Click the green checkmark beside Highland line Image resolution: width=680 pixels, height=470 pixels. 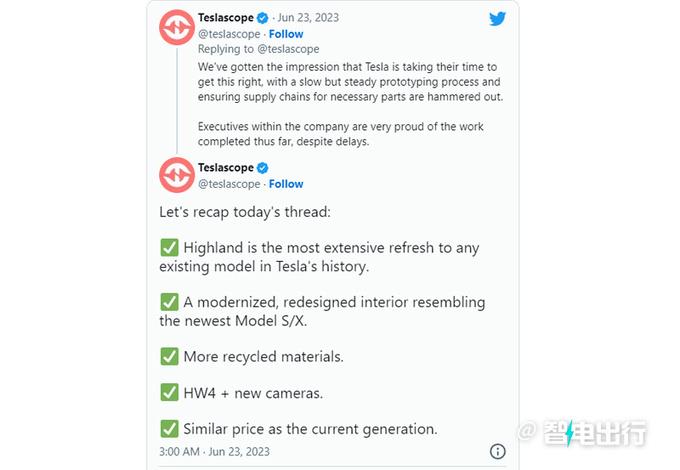pos(169,247)
